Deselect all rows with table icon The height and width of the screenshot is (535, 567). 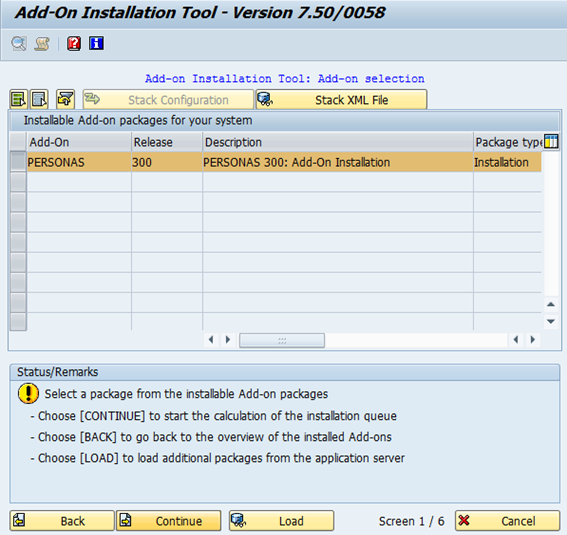click(x=39, y=99)
